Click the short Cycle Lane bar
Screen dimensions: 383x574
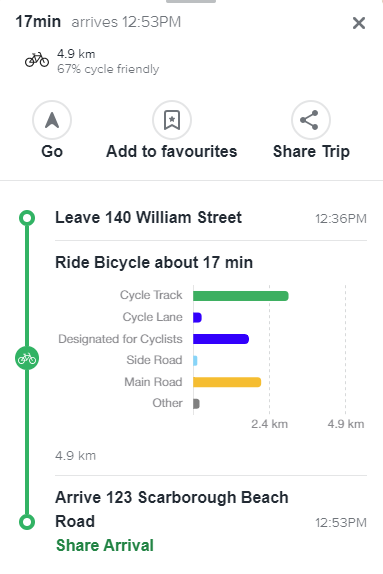(197, 317)
